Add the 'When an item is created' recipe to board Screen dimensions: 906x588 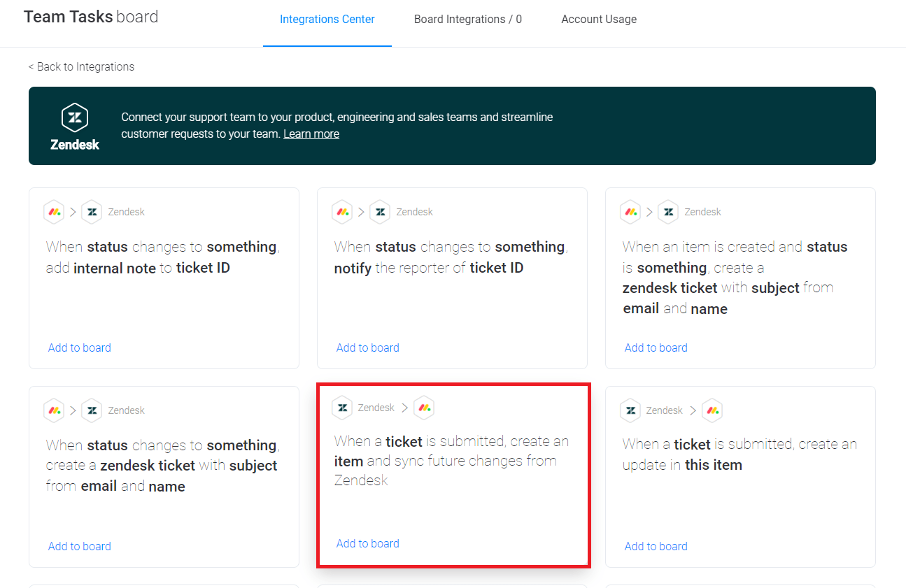click(656, 347)
